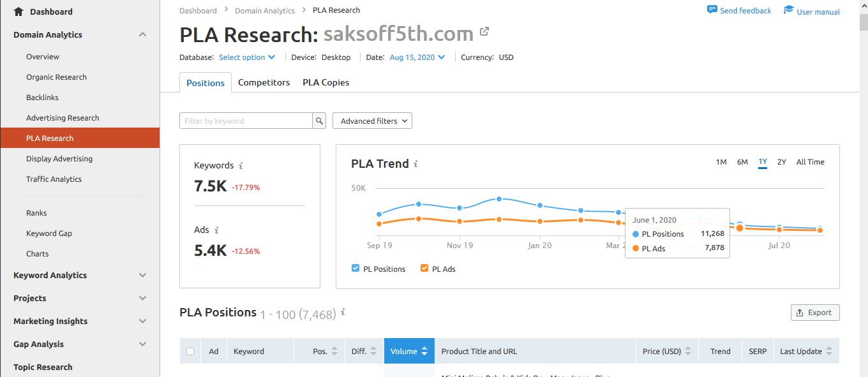Switch to the Positions tab
The image size is (868, 377).
click(206, 83)
